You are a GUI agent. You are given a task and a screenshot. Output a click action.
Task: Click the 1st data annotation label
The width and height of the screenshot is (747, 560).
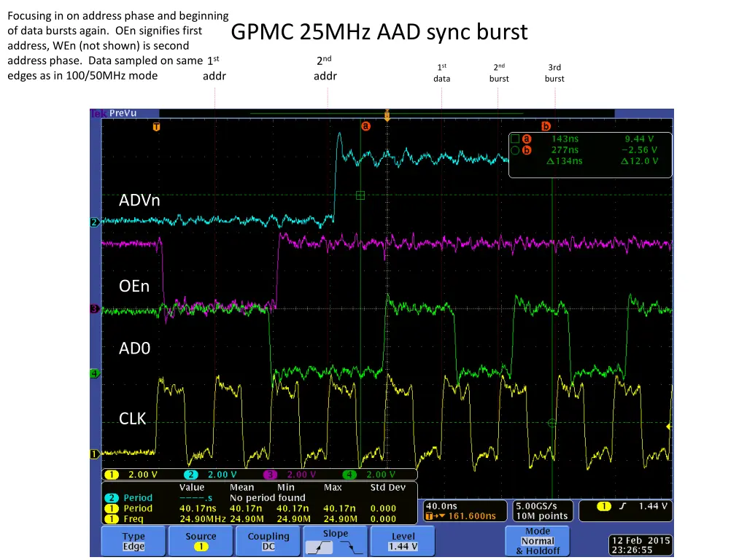(441, 73)
